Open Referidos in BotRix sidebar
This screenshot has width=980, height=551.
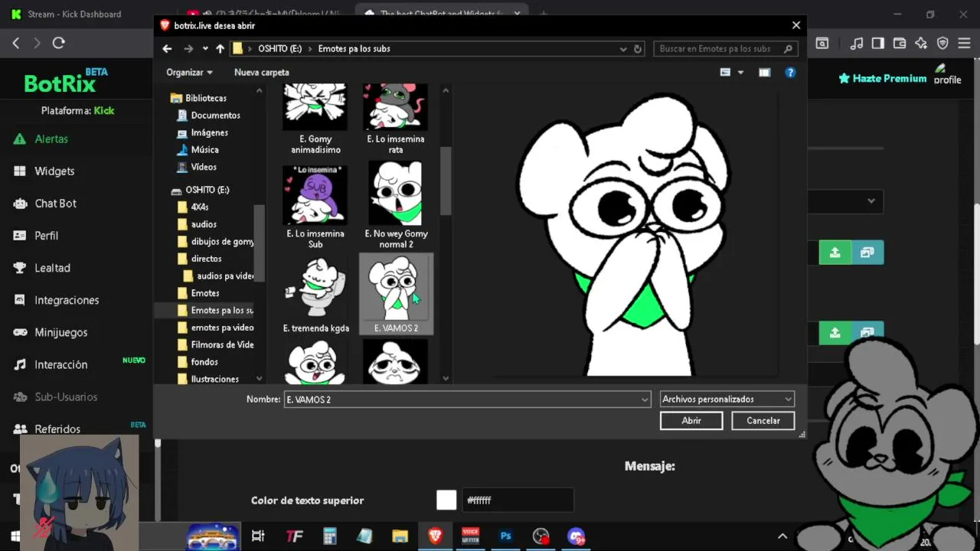coord(57,429)
